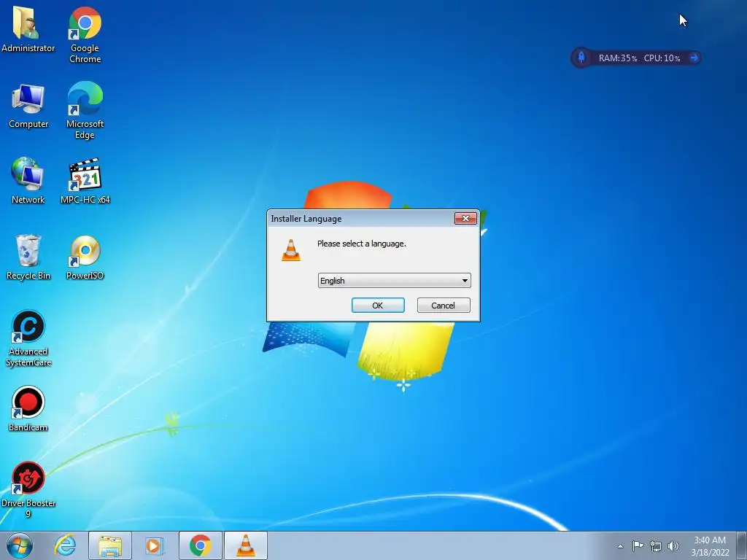Show hidden tray icons arrow

pyautogui.click(x=620, y=546)
